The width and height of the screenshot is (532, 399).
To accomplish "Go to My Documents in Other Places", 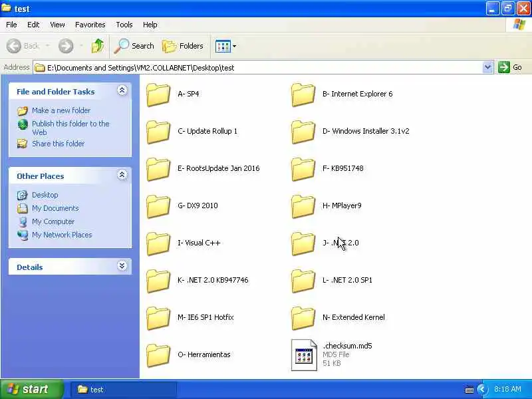I will (55, 208).
